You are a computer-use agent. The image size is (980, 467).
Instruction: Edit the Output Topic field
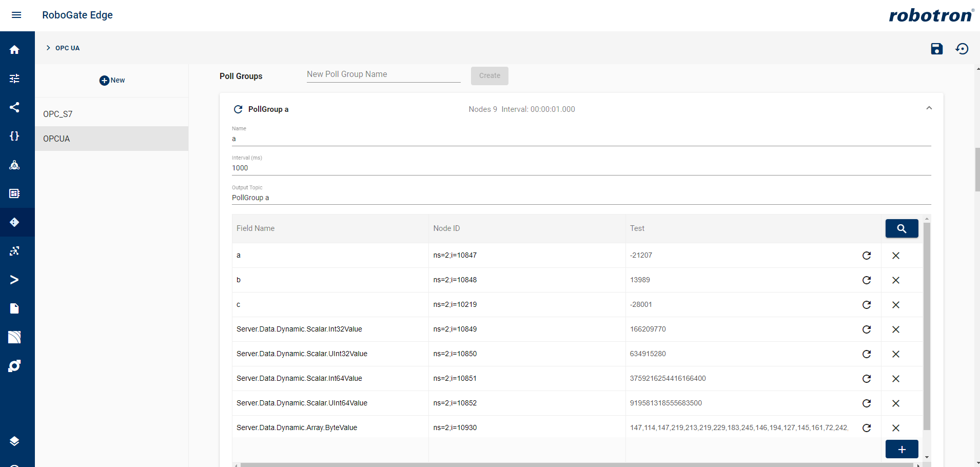tap(581, 198)
